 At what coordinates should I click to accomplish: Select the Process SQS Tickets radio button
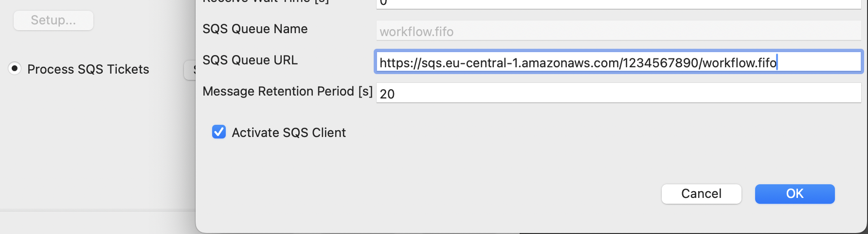15,69
